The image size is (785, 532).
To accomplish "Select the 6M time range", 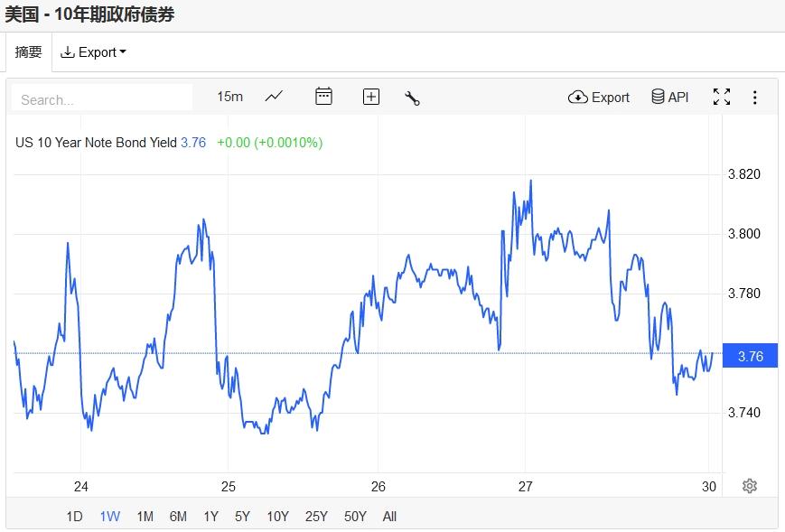I will click(178, 517).
